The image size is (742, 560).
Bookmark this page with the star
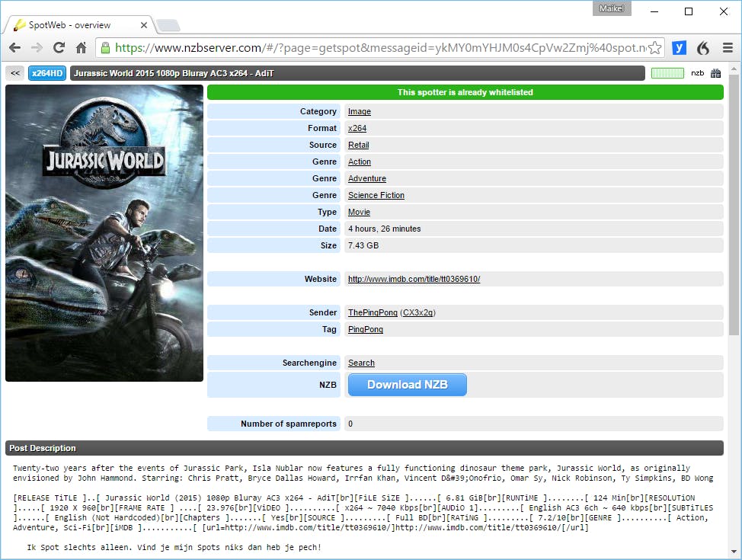pos(655,48)
